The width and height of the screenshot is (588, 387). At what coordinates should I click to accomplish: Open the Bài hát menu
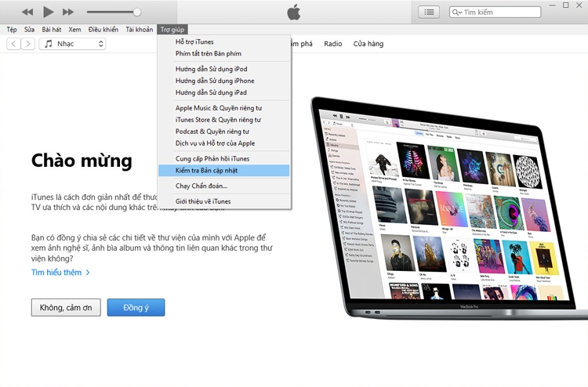(x=52, y=29)
